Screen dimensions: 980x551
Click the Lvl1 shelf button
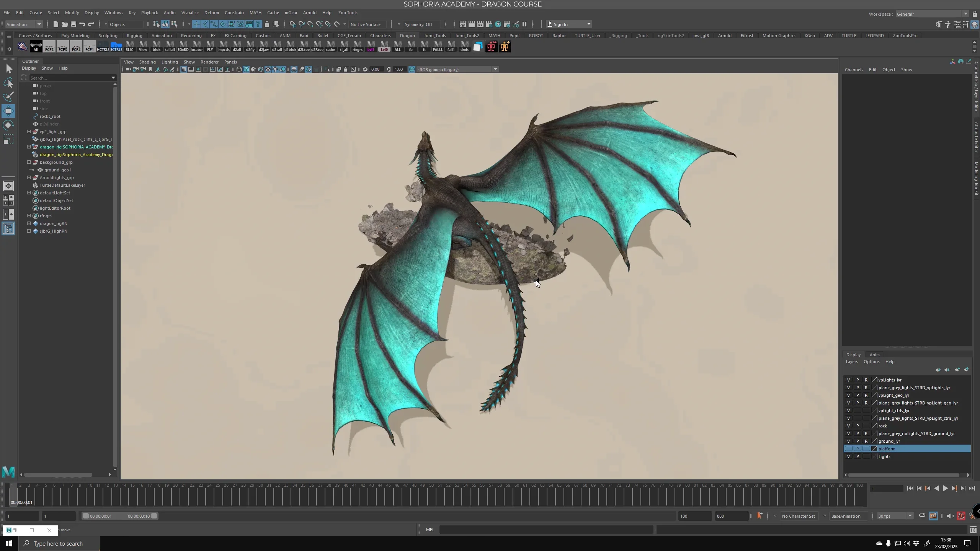click(371, 47)
